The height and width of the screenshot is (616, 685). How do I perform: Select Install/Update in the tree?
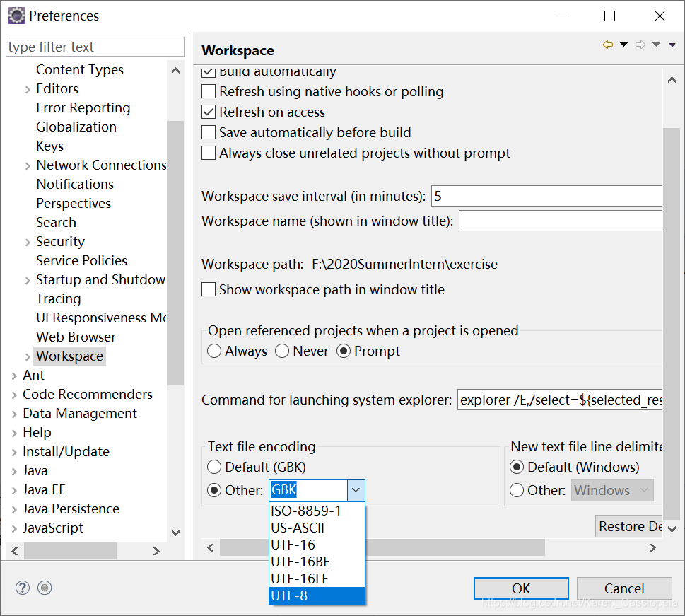(x=66, y=451)
